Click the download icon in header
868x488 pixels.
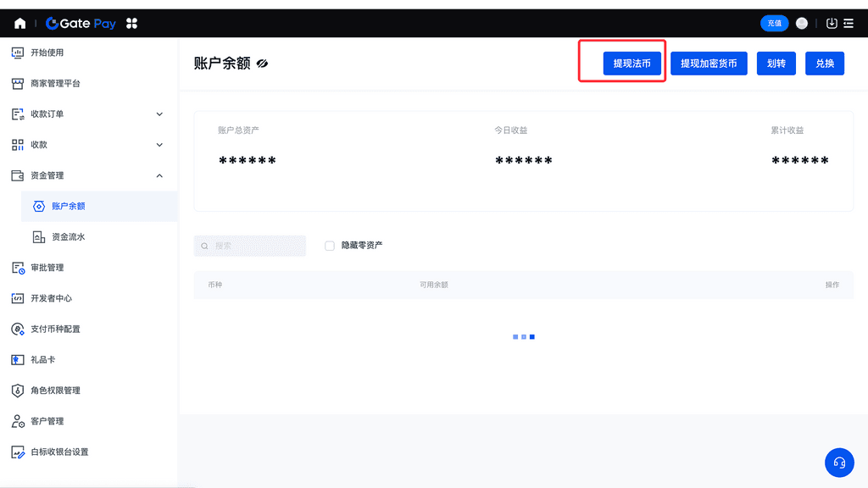(x=832, y=24)
